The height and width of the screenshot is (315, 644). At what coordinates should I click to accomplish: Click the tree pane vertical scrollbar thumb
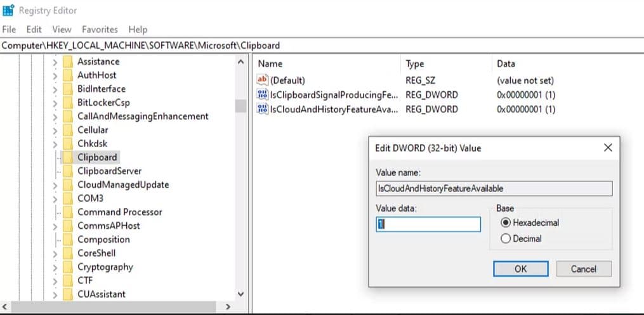[x=240, y=106]
